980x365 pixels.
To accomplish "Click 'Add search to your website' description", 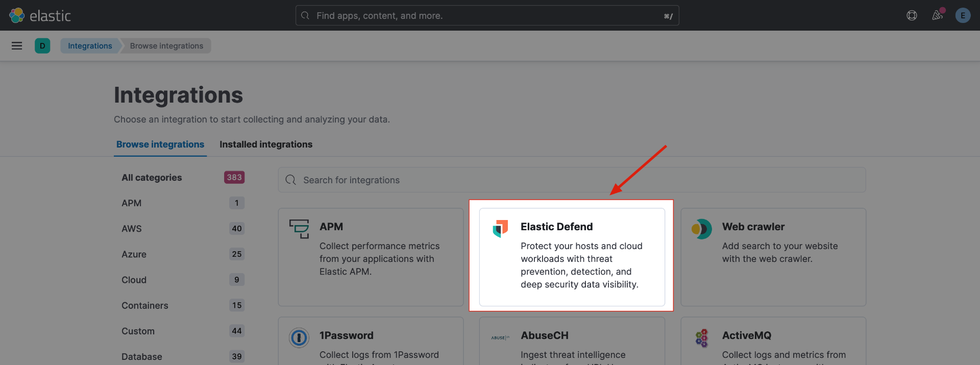I will [x=780, y=252].
